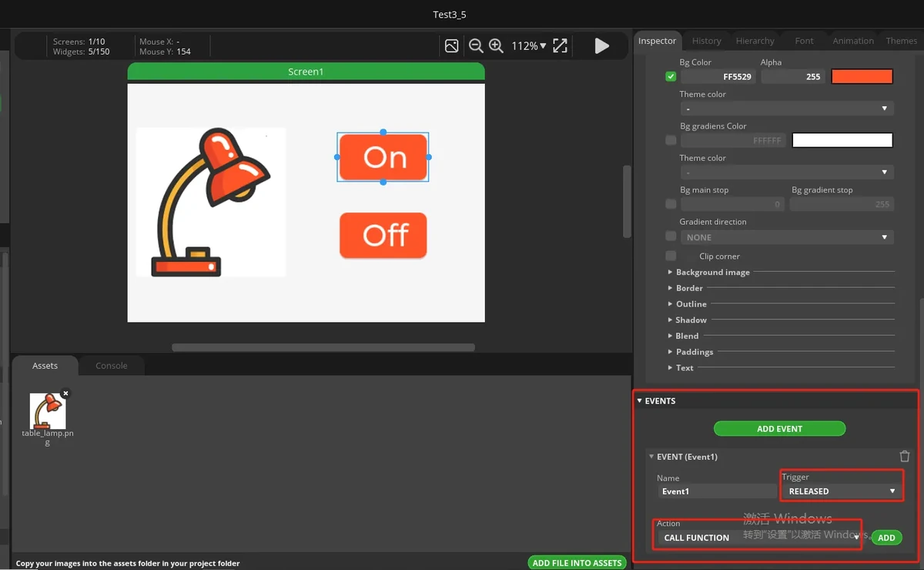Click the fit-to-screen expand icon
The height and width of the screenshot is (570, 924).
point(561,46)
